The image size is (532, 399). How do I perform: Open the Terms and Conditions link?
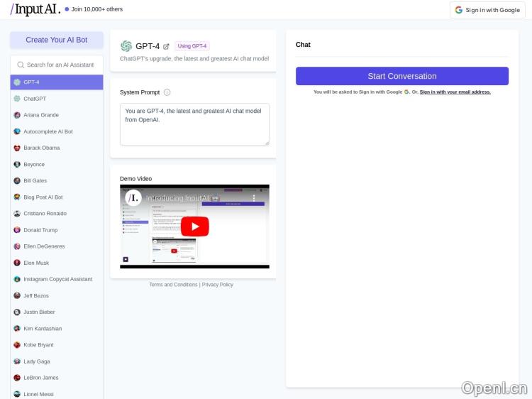[x=173, y=285]
